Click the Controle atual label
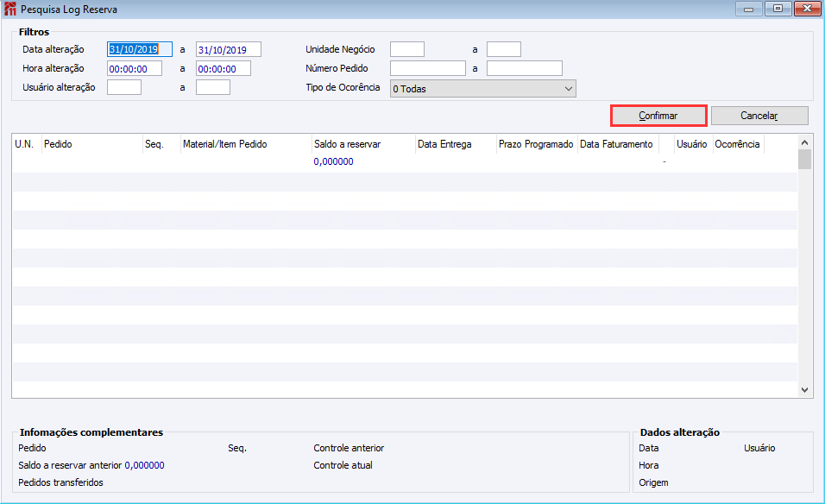The width and height of the screenshot is (825, 504). point(343,465)
